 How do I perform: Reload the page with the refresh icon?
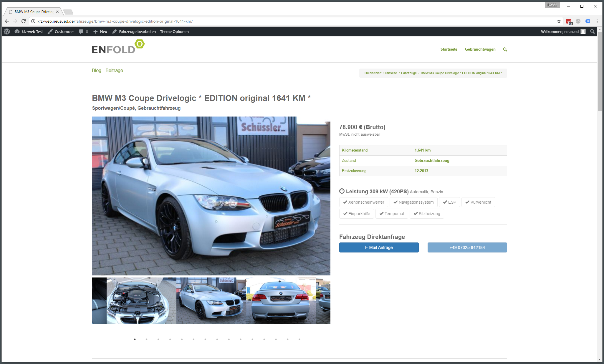(24, 21)
